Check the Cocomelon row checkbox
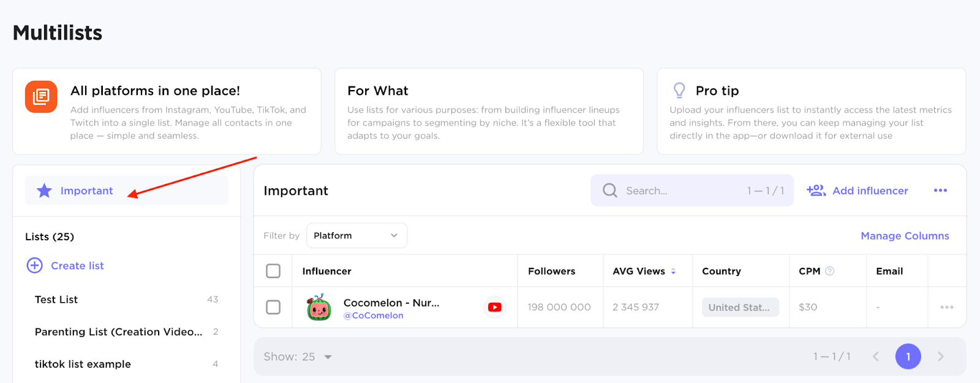This screenshot has height=383, width=980. pyautogui.click(x=273, y=307)
